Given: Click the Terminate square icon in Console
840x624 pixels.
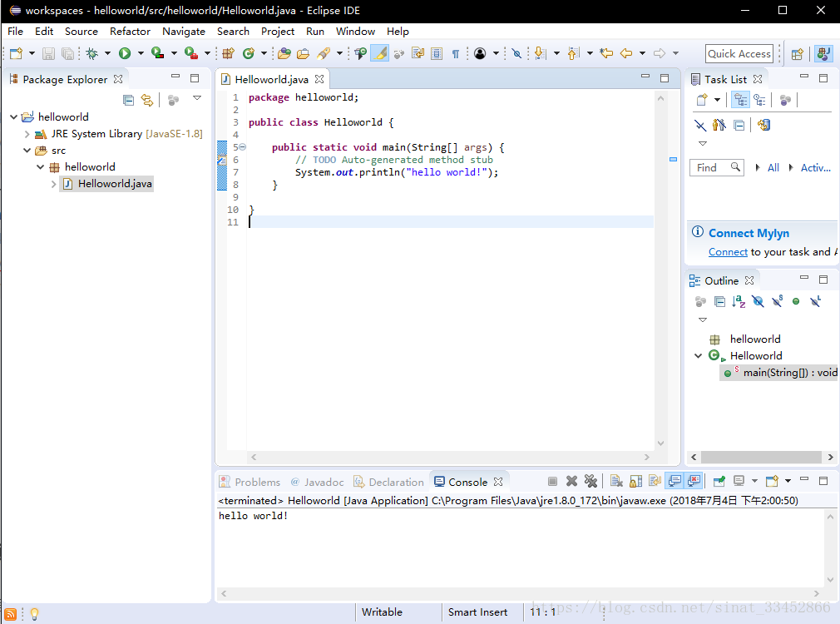Looking at the screenshot, I should [x=553, y=482].
